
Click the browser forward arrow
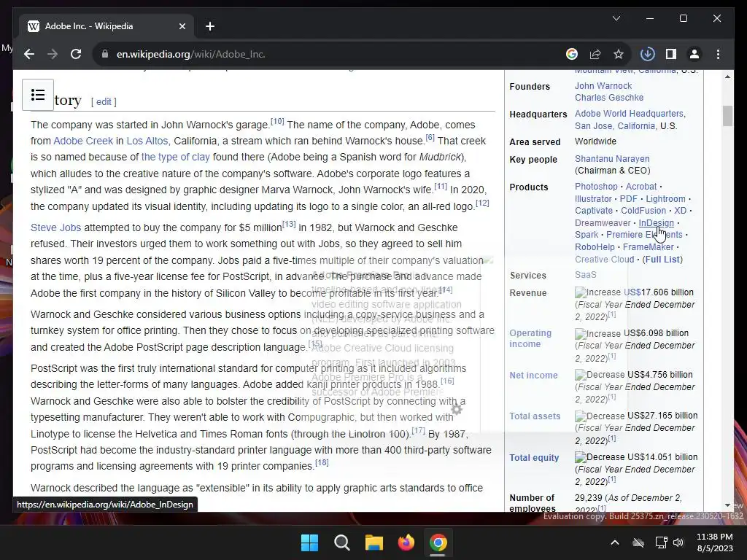(53, 54)
